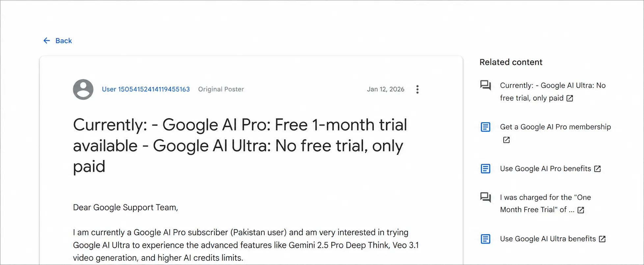
Task: Open 'Use Google AI Pro benefits' article
Action: (x=546, y=169)
